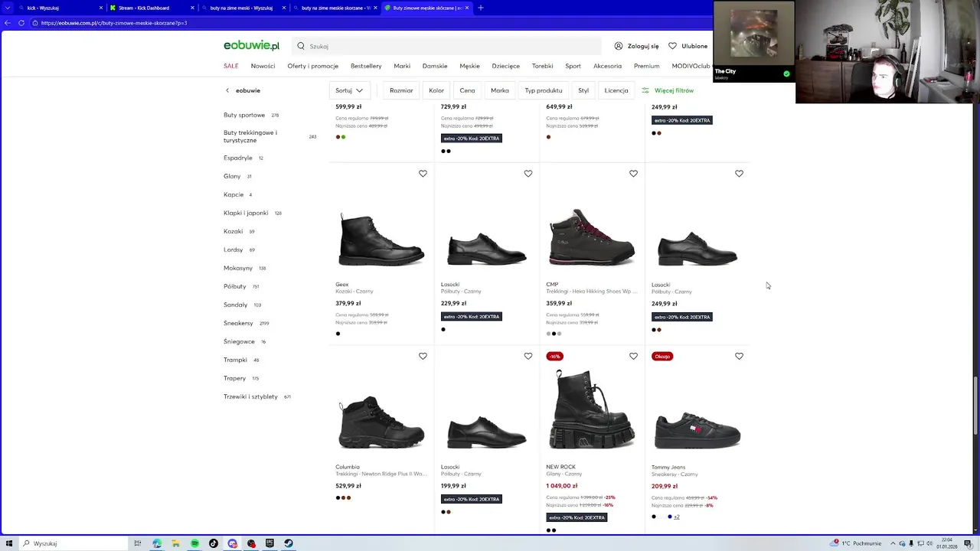Click the search magnifier icon
The image size is (980, 551).
click(x=301, y=46)
